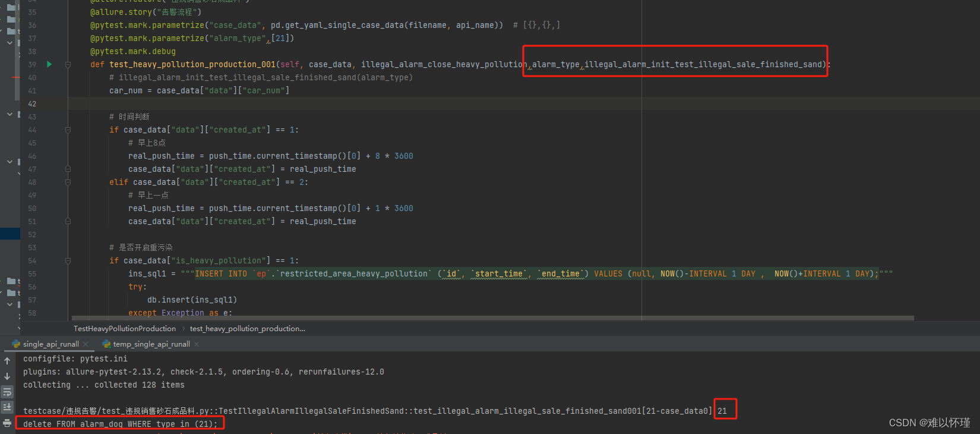980x434 pixels.
Task: Collapse the function fold marker at line 39
Action: point(68,64)
